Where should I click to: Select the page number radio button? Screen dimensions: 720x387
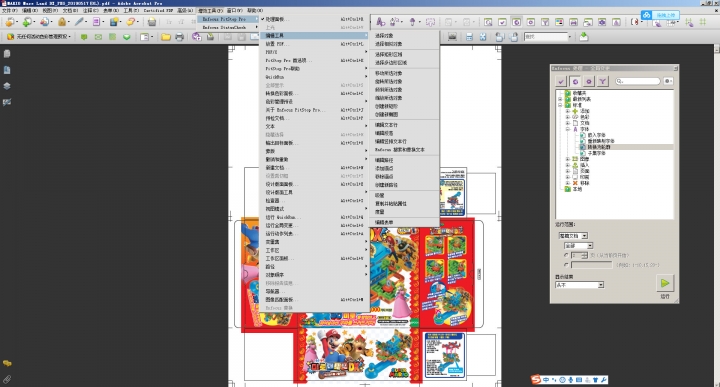566,255
